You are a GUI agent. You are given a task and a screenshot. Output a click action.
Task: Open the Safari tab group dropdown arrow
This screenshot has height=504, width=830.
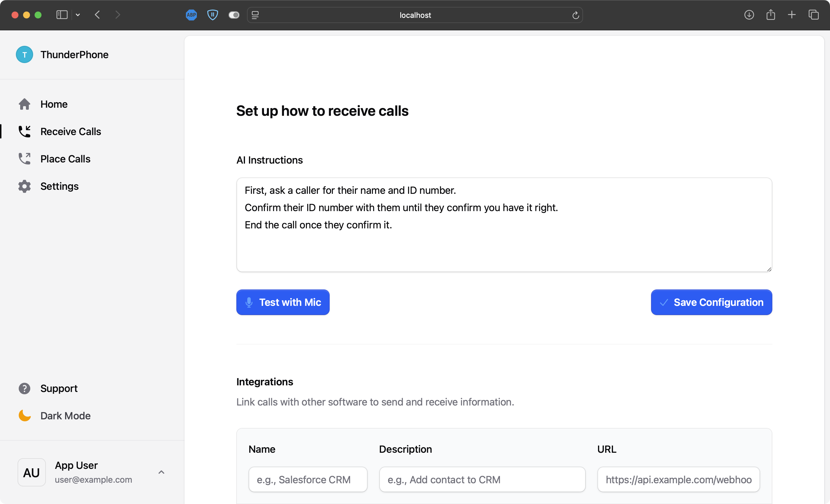point(78,15)
